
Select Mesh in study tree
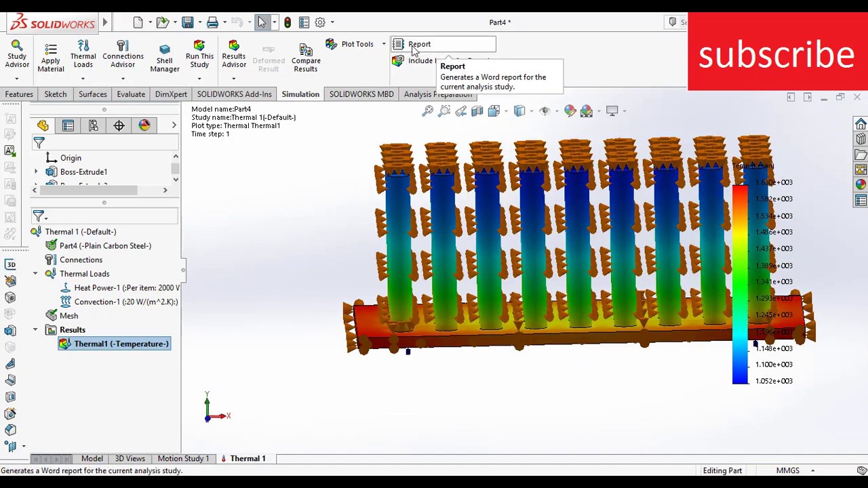(x=62, y=316)
